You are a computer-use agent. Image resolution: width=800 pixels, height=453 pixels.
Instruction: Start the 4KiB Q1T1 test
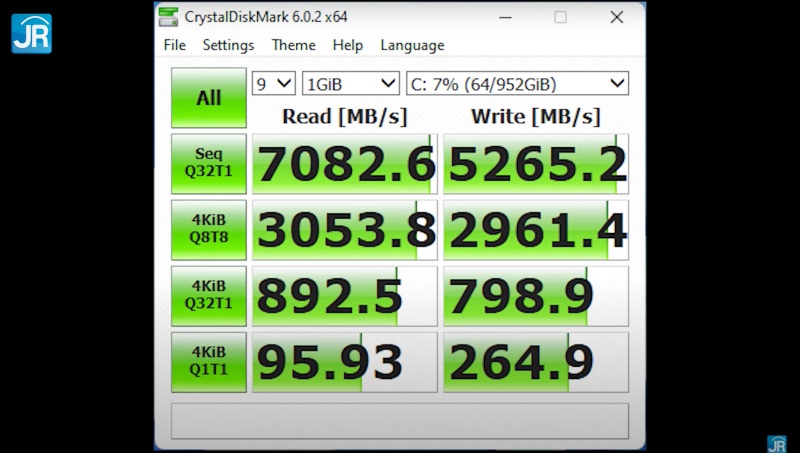(x=209, y=362)
